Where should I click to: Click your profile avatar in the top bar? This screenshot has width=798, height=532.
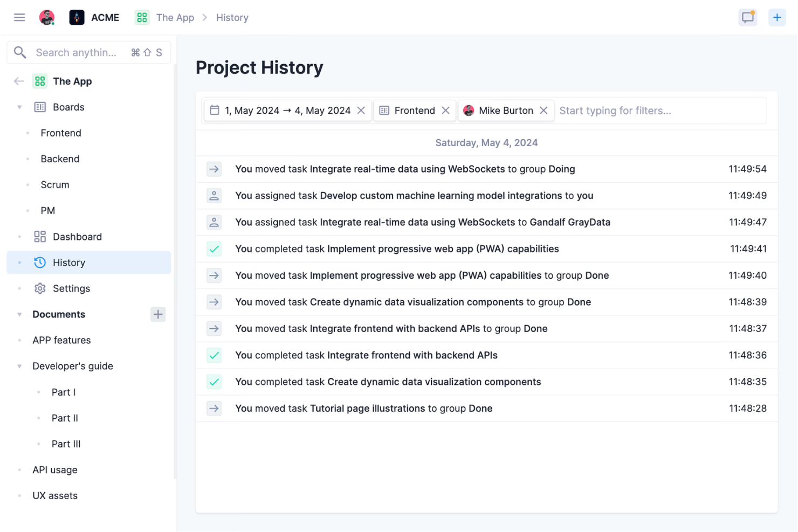[x=47, y=17]
